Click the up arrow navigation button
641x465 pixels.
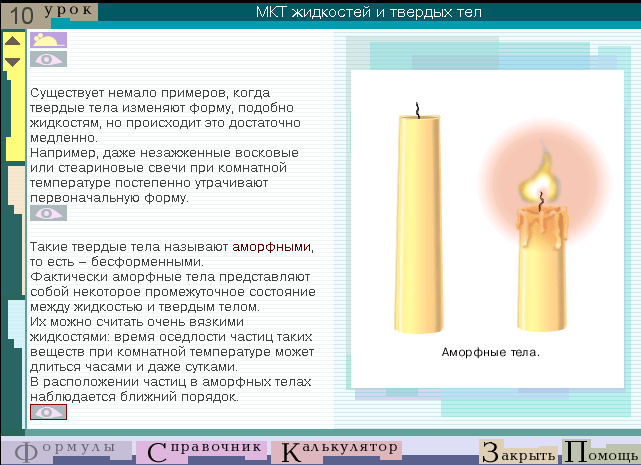12,40
